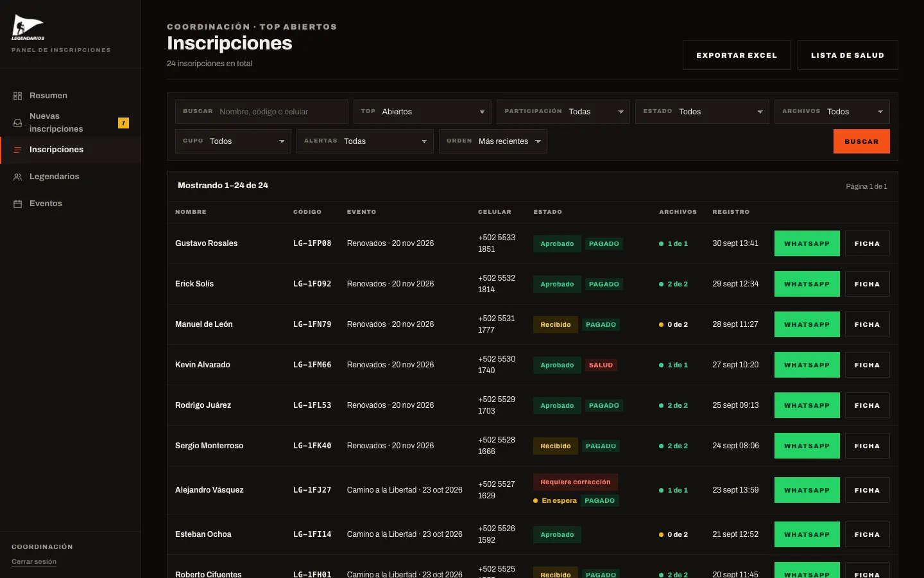Open Ficha for Manuel de León
Viewport: 924px width, 578px height.
pyautogui.click(x=868, y=324)
